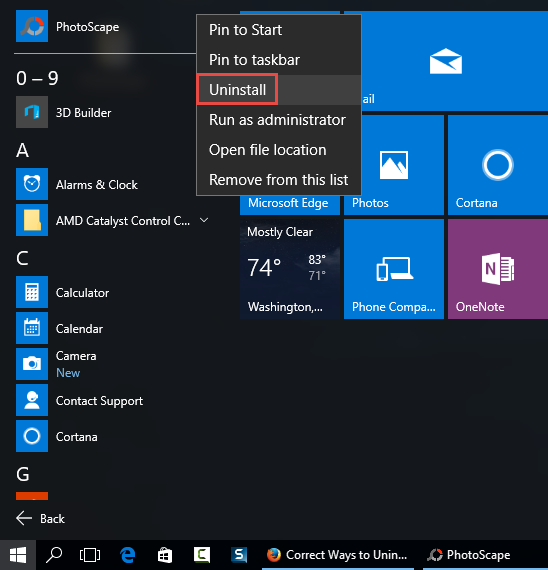
Task: Click the 'Calculator' label
Action: point(82,293)
